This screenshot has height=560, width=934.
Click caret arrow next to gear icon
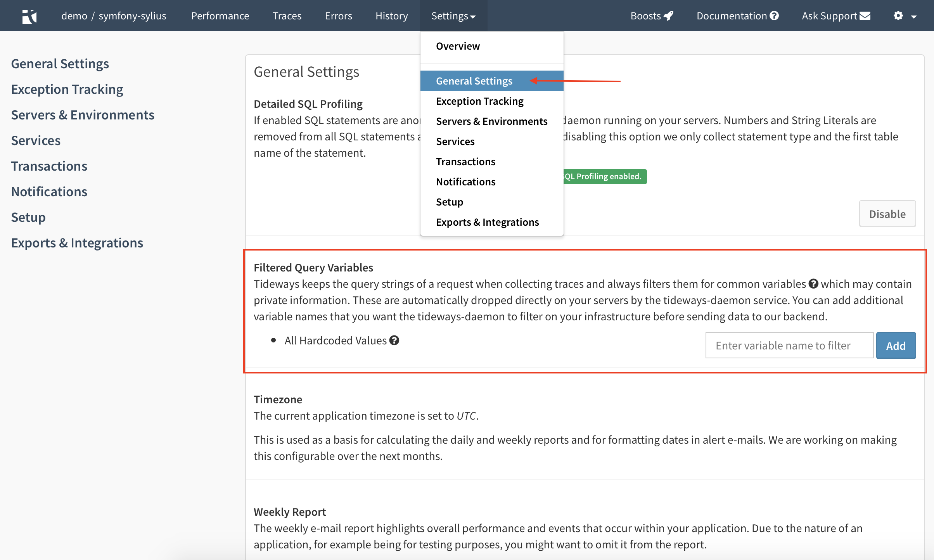click(914, 16)
